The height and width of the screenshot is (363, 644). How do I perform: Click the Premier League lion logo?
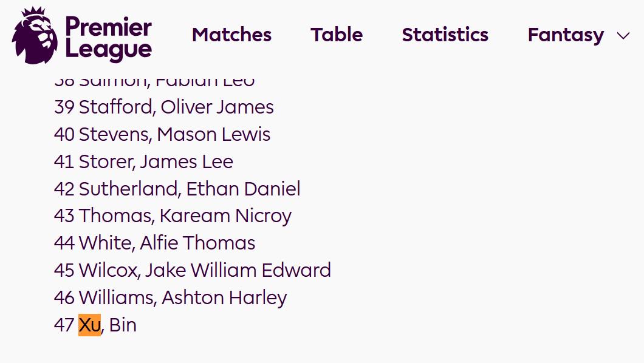click(35, 35)
